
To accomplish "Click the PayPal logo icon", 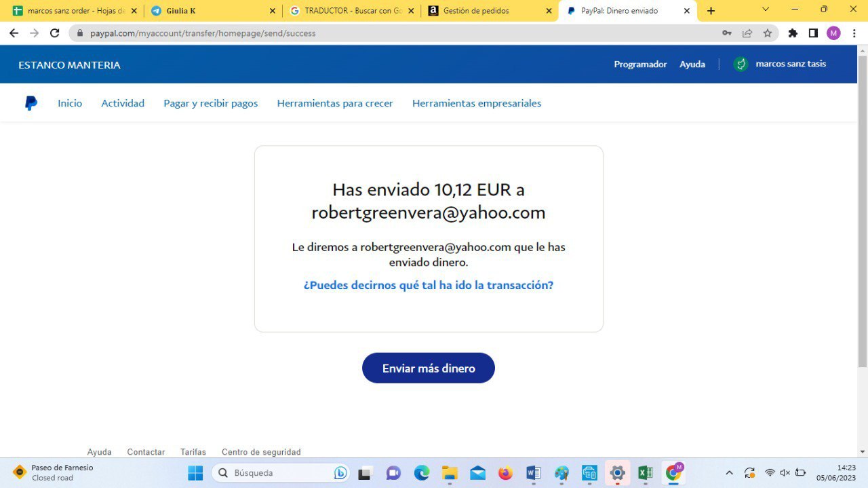I will [x=31, y=103].
